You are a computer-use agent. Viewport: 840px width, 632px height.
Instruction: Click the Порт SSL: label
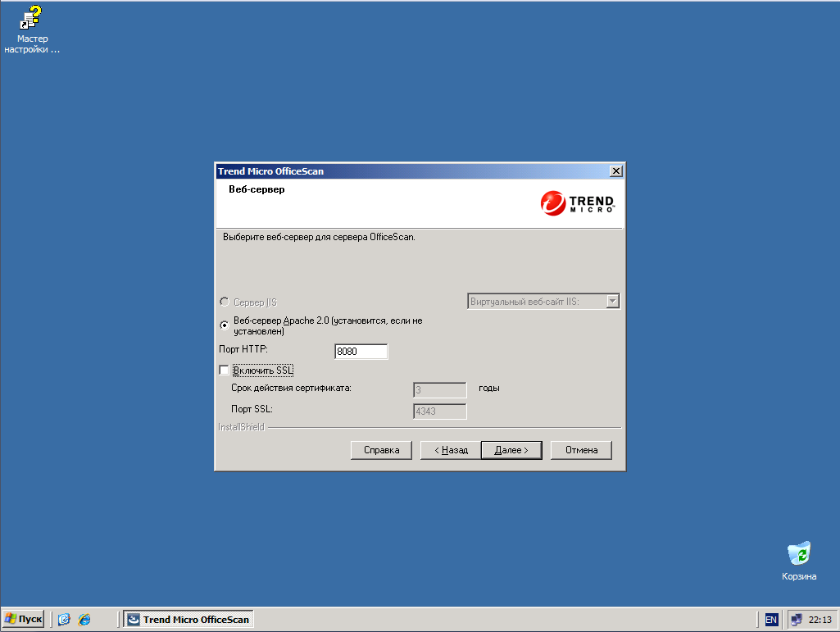point(252,409)
